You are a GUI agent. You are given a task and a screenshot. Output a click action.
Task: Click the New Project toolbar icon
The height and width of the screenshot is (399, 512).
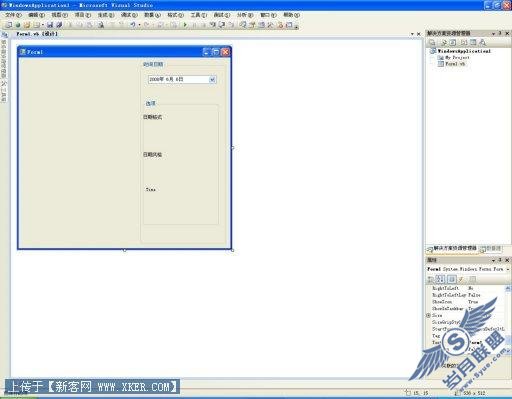click(x=9, y=25)
